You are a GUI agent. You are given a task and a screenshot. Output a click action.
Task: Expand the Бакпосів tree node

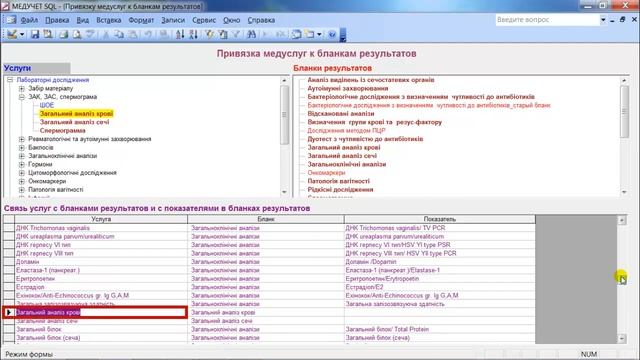[22, 147]
